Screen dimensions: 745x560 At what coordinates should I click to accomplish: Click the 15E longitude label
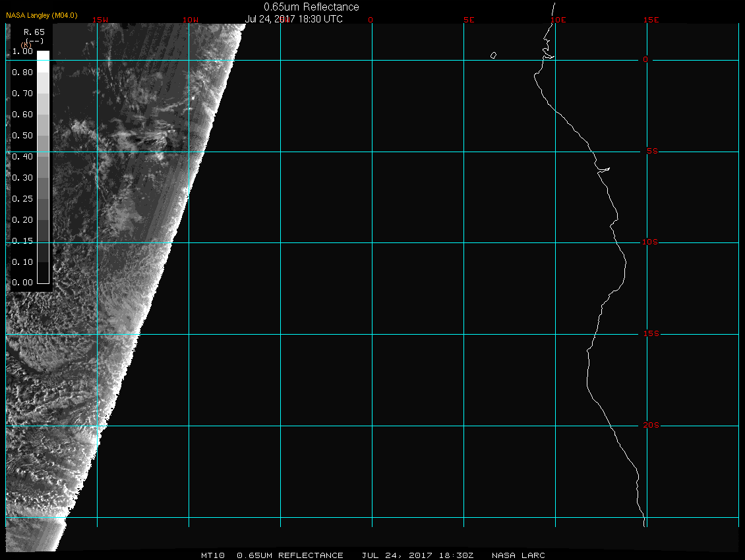pos(651,20)
